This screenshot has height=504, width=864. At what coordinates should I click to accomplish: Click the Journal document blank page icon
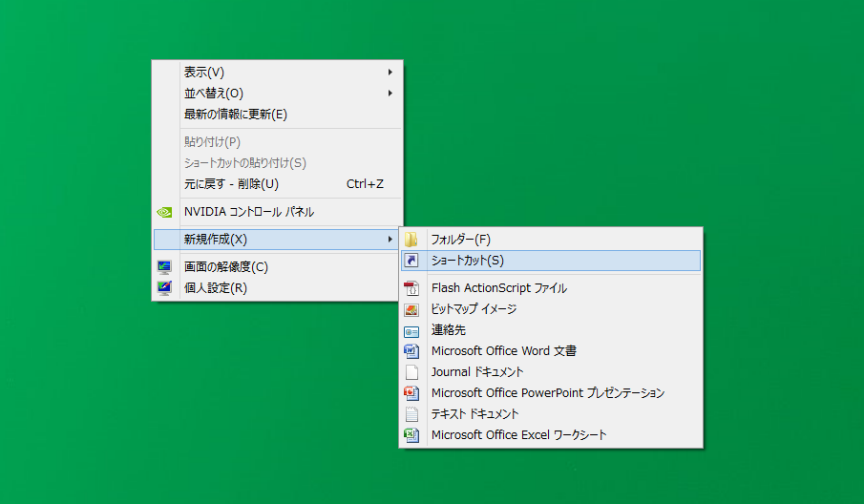tap(411, 372)
